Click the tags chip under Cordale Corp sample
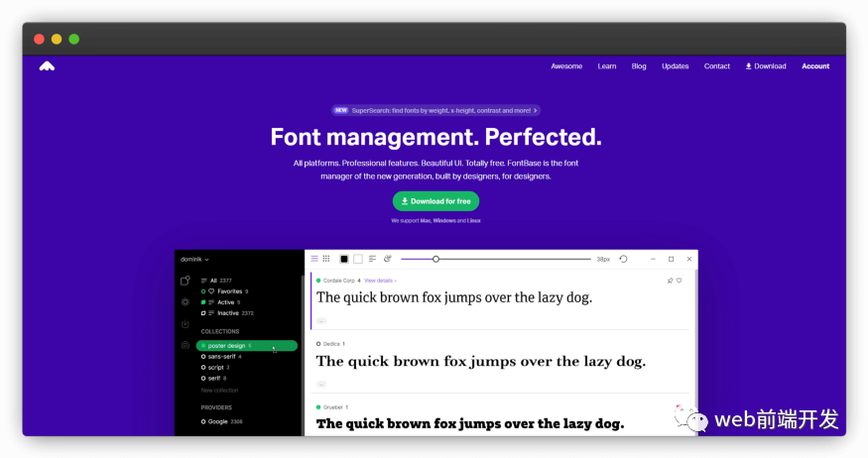Image resolution: width=868 pixels, height=458 pixels. (x=321, y=321)
